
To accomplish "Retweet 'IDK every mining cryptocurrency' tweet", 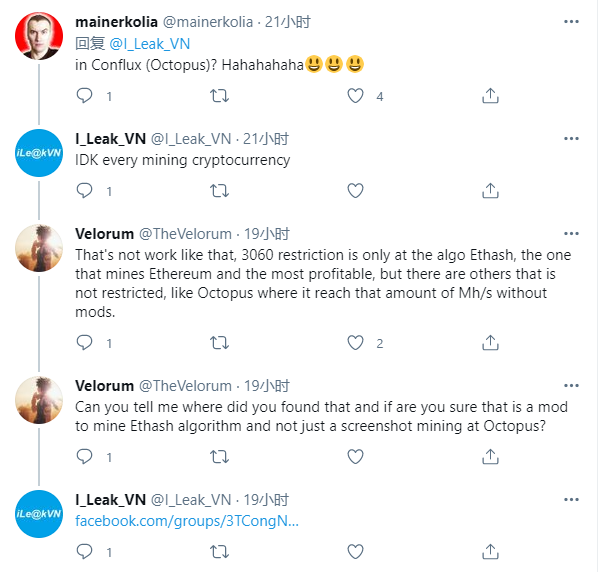I will (219, 190).
